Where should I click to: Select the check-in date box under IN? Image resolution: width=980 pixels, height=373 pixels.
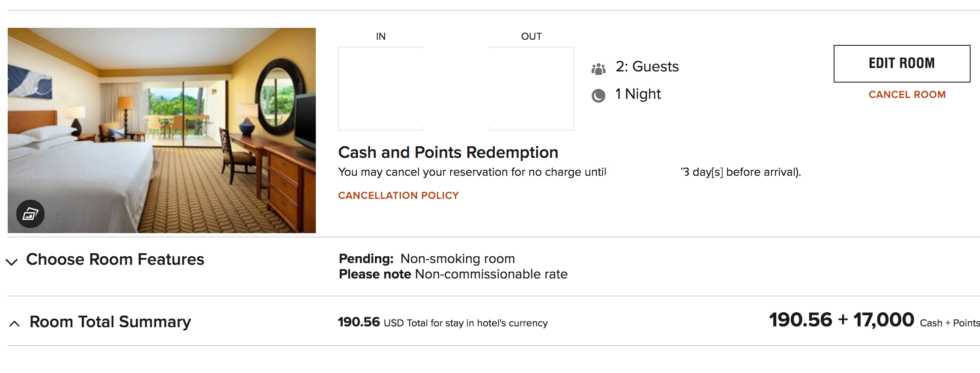point(381,88)
